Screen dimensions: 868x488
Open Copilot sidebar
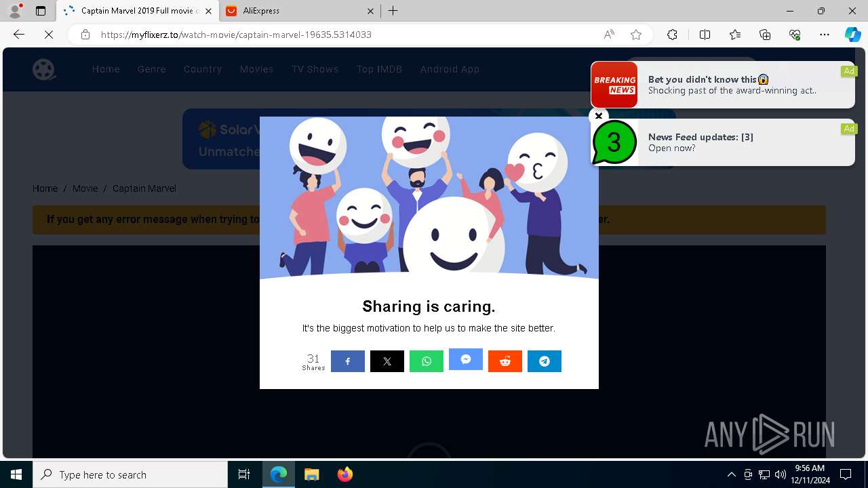point(852,35)
